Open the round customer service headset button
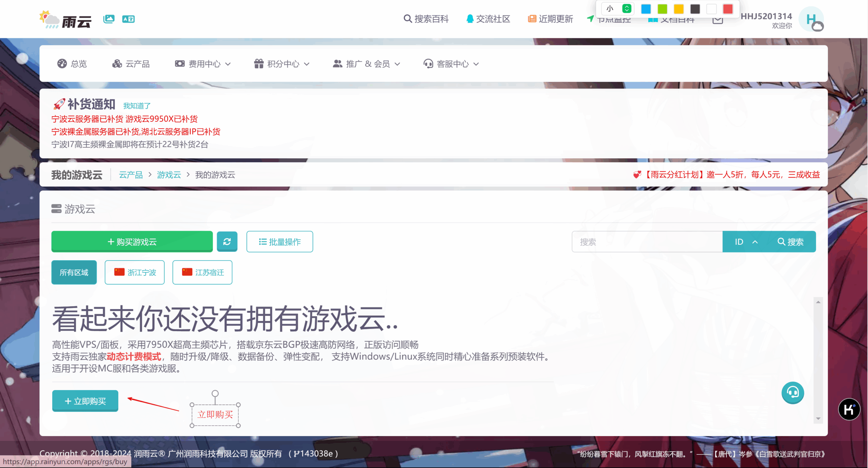The height and width of the screenshot is (468, 868). click(x=793, y=393)
